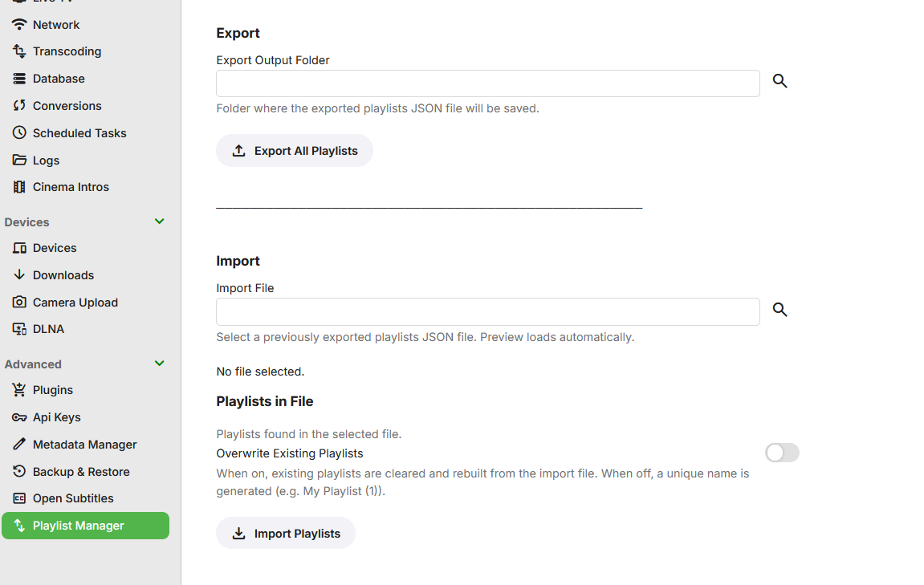924x585 pixels.
Task: Collapse the Devices section chevron
Action: 159,221
